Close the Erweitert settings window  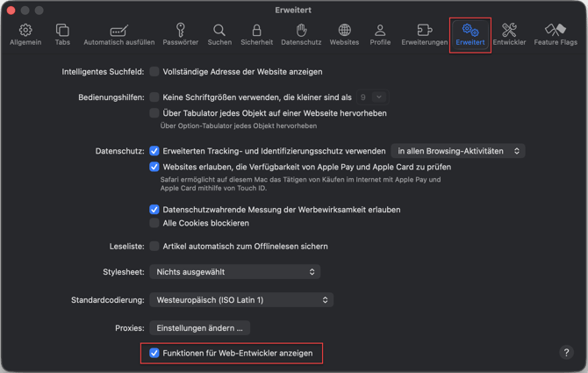click(x=11, y=11)
